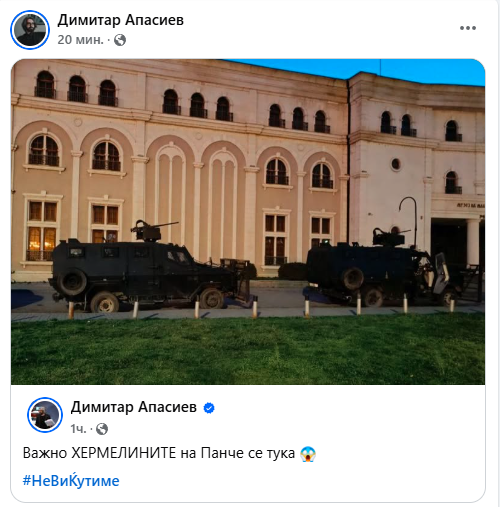Open the verified Димитар Апасиев name in shared post
Screen dimensions: 500x507
tap(134, 407)
